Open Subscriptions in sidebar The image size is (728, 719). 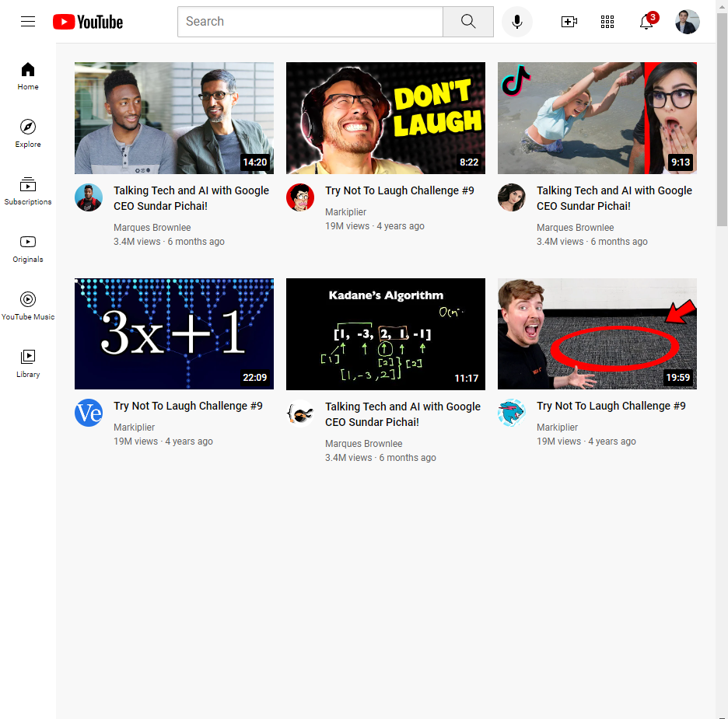point(28,191)
